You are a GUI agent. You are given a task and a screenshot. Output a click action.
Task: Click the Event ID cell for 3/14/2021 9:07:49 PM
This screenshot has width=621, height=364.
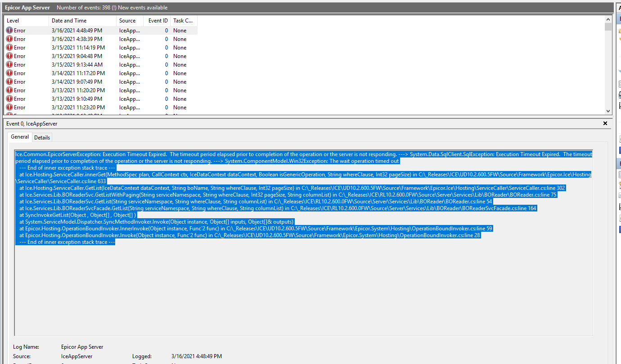166,82
